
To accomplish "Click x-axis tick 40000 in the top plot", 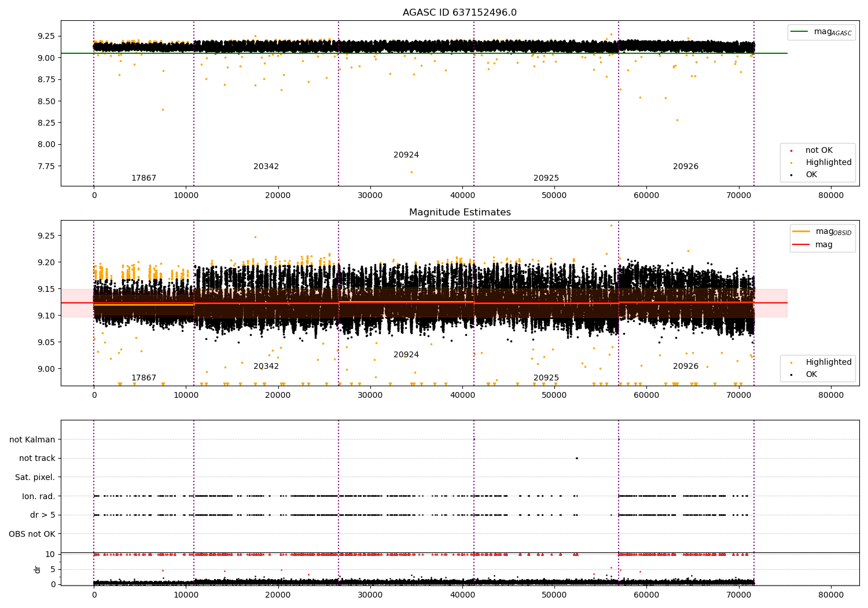I will tap(462, 196).
